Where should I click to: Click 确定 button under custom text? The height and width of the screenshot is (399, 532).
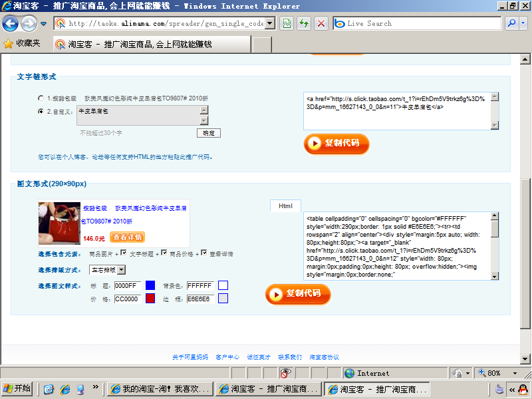pyautogui.click(x=209, y=133)
